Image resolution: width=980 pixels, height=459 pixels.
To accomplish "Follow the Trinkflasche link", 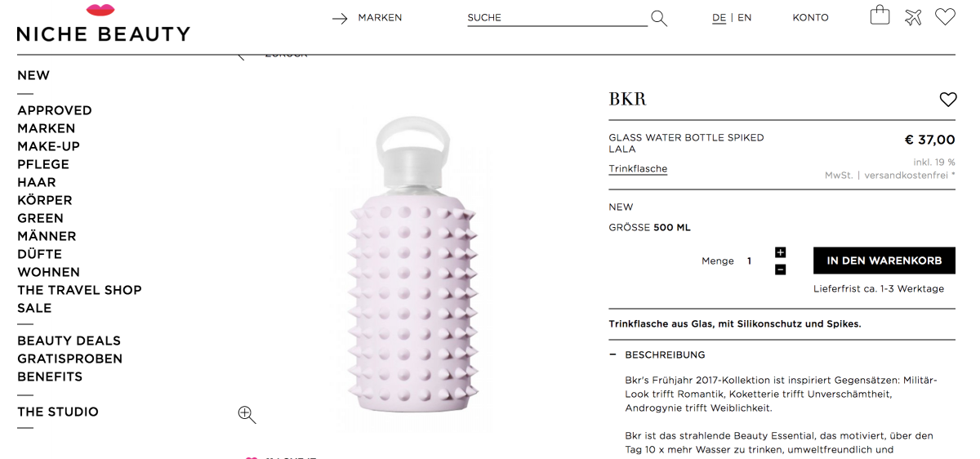I will 638,169.
